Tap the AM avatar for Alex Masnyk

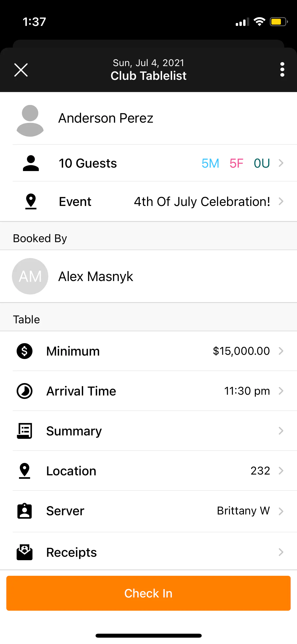(x=30, y=276)
